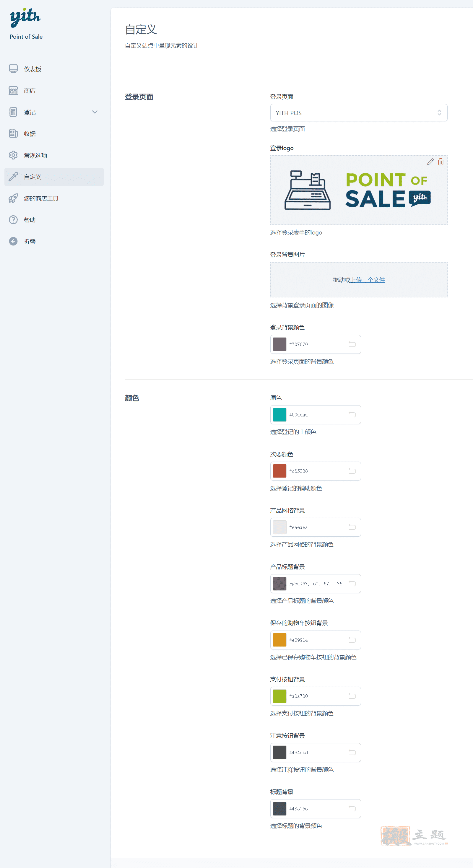
Task: Expand the 登记 submenu chevron
Action: [x=95, y=112]
